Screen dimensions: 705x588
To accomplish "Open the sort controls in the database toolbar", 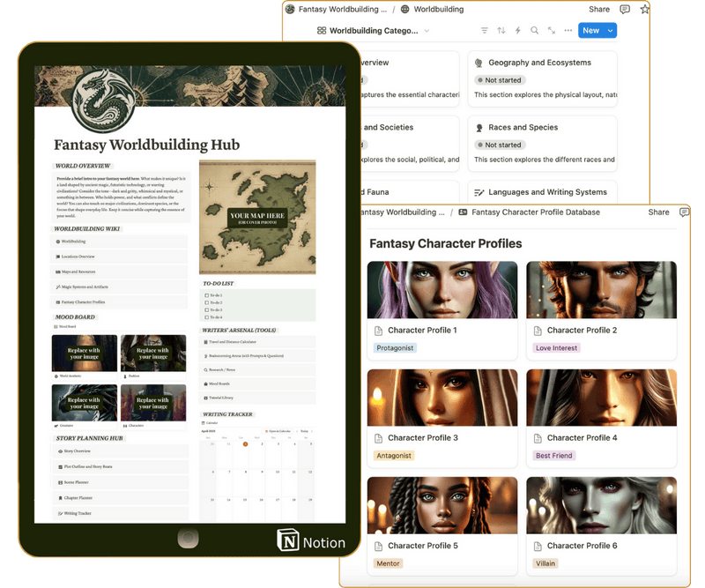I will (x=501, y=30).
